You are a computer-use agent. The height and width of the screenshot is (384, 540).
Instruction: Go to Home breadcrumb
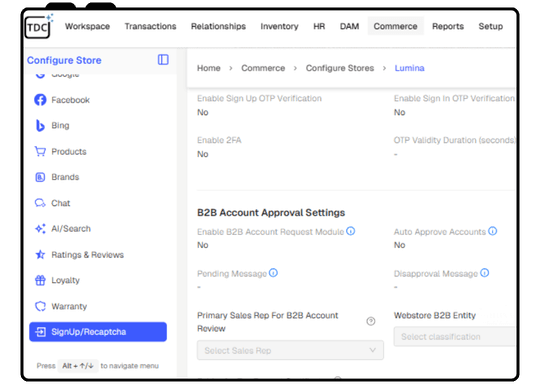pyautogui.click(x=209, y=68)
